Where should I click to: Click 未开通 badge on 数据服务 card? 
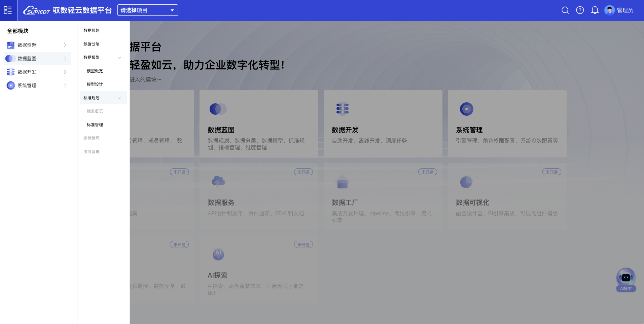click(x=303, y=172)
